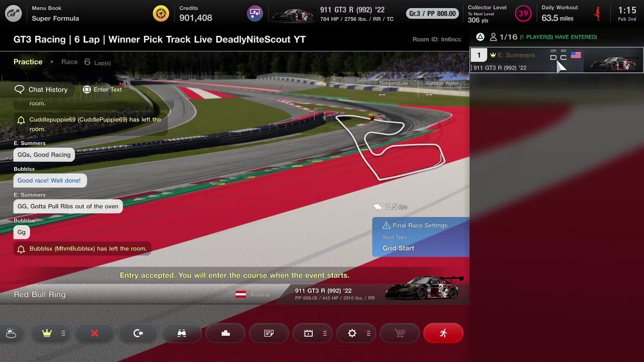Open the replay film button
This screenshot has height=362, width=644.
(x=308, y=333)
